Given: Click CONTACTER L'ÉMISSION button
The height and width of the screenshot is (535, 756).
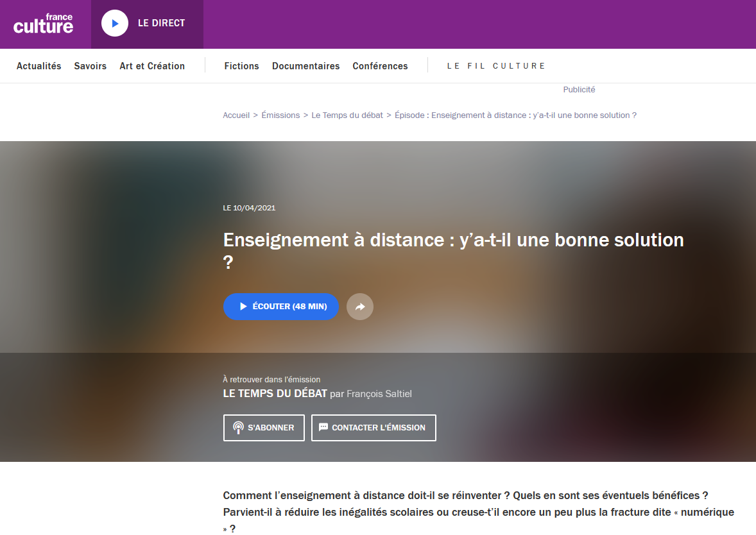Looking at the screenshot, I should coord(374,427).
